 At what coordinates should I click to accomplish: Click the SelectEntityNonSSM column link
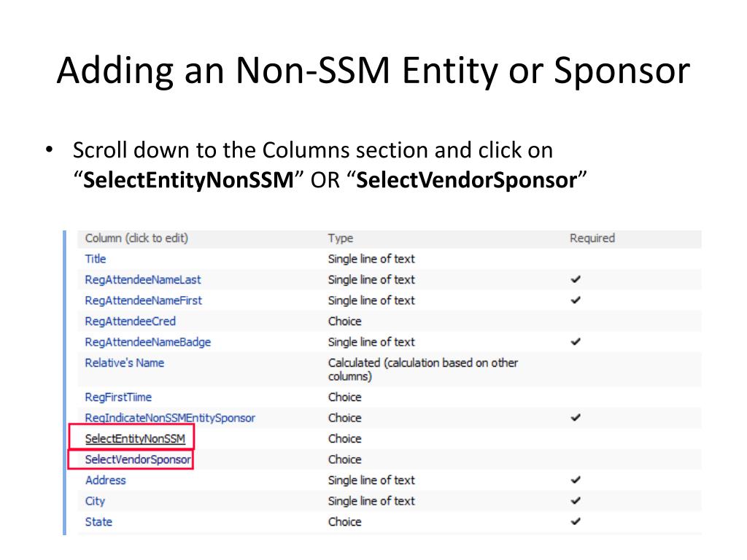135,439
